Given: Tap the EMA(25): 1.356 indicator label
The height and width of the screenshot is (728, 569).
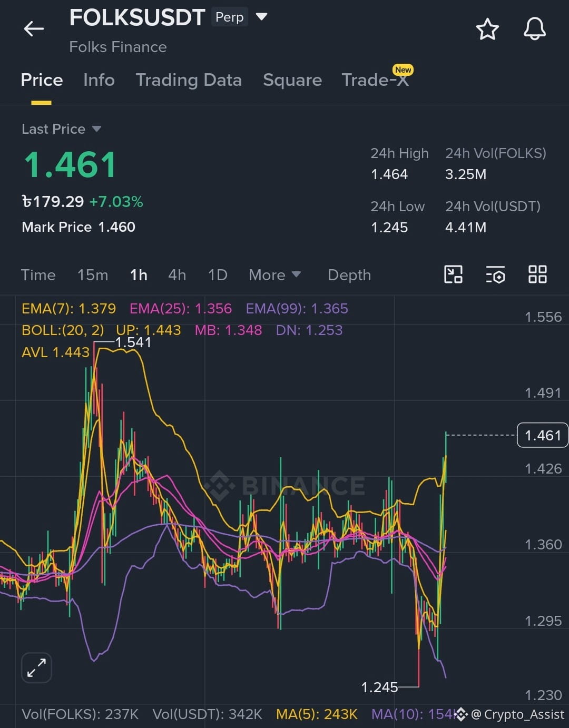Looking at the screenshot, I should click(181, 309).
